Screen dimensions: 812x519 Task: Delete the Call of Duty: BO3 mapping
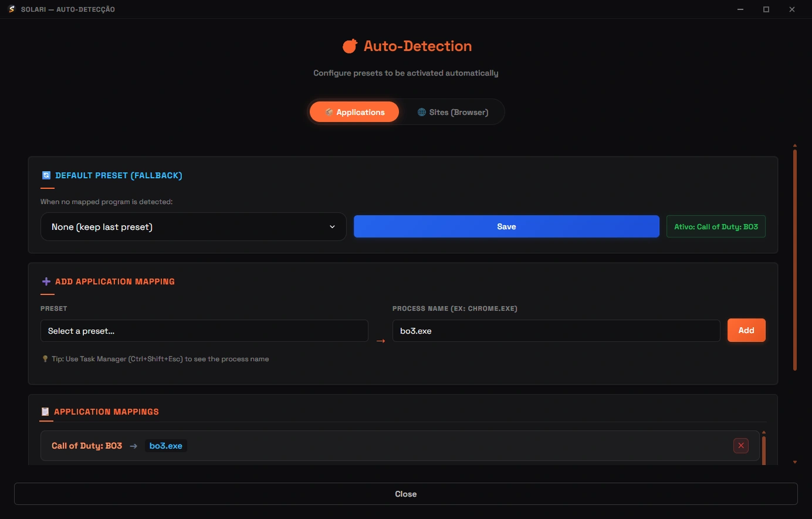coord(741,446)
